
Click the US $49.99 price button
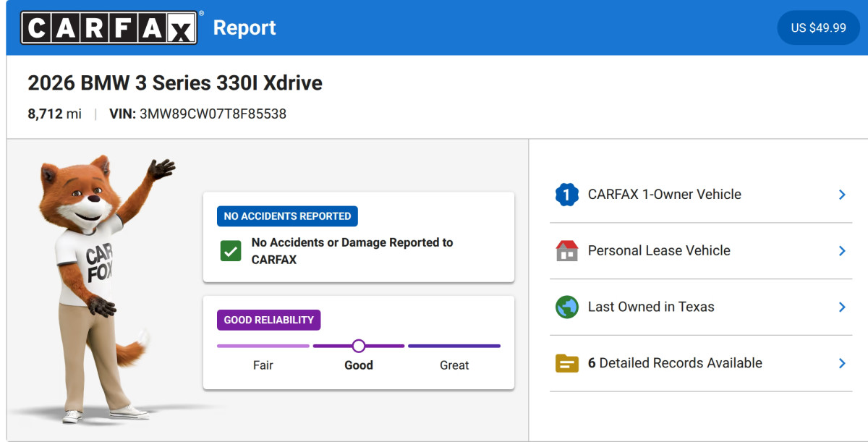(x=818, y=27)
